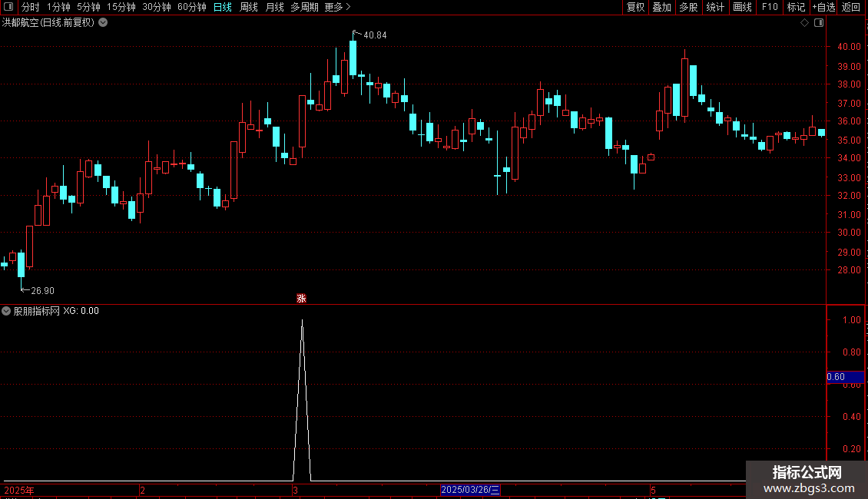Open F10 company info
The image size is (868, 499).
[x=770, y=7]
